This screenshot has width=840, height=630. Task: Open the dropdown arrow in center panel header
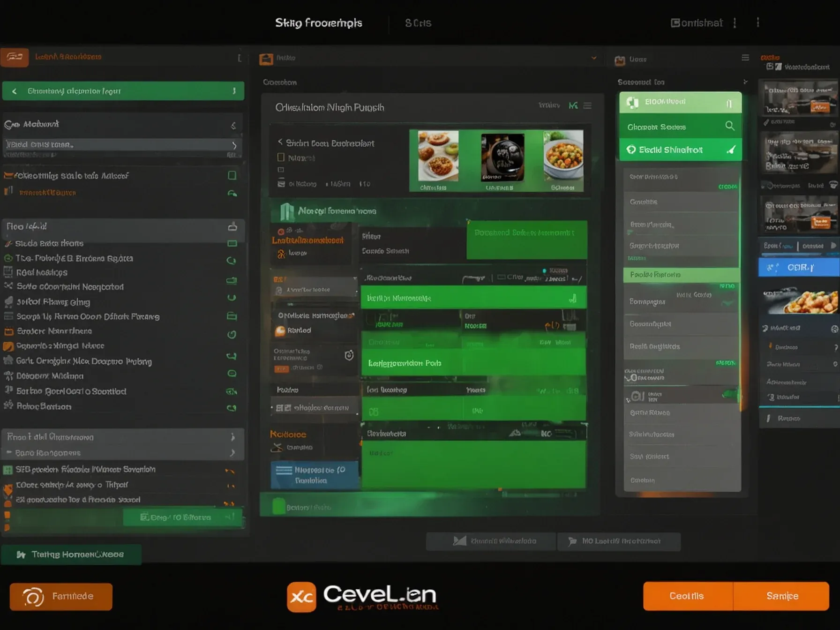click(x=594, y=58)
